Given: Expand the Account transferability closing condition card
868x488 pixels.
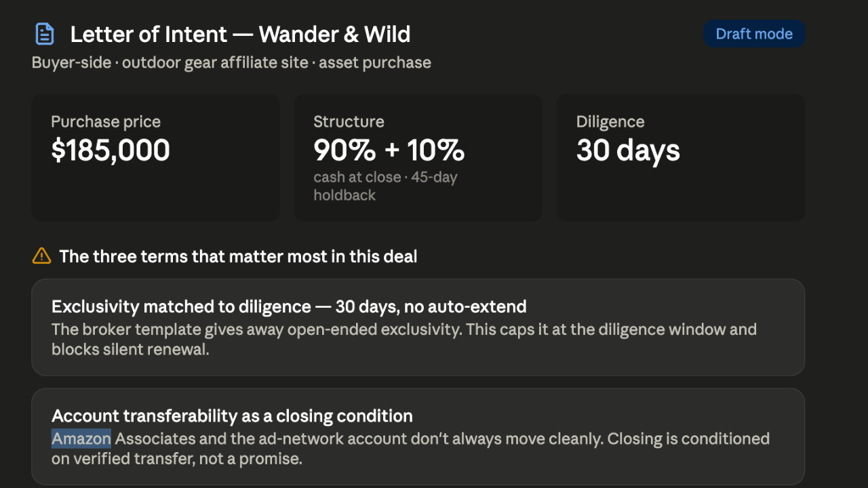Looking at the screenshot, I should click(x=418, y=436).
